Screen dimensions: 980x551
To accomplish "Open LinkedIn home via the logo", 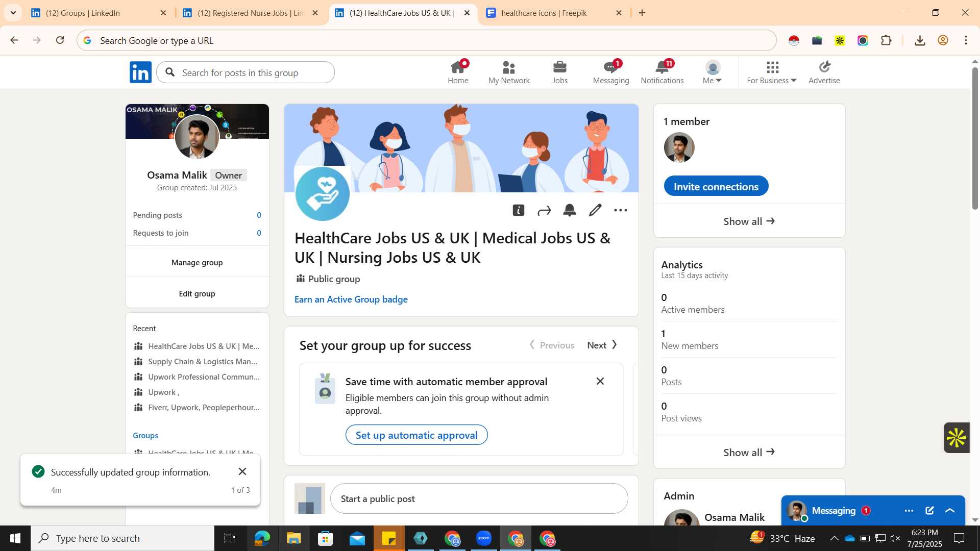I will click(140, 72).
